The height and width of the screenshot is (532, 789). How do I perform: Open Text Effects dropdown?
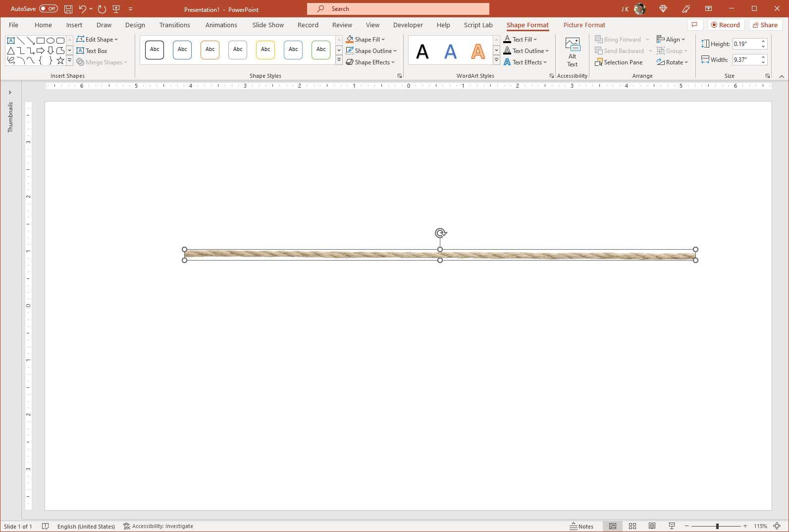click(x=525, y=62)
